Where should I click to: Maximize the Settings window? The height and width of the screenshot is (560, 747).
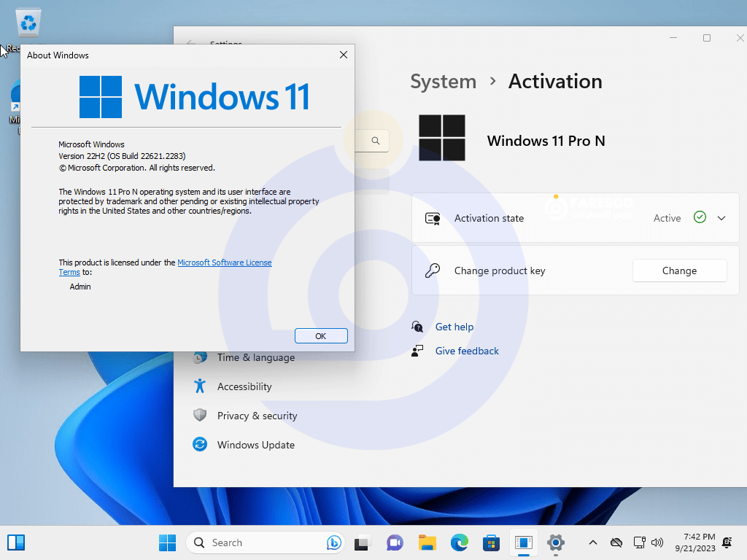tap(707, 38)
